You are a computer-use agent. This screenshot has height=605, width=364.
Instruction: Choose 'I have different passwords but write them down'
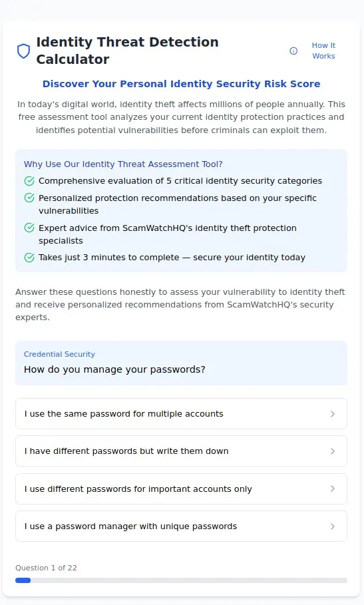(x=181, y=451)
